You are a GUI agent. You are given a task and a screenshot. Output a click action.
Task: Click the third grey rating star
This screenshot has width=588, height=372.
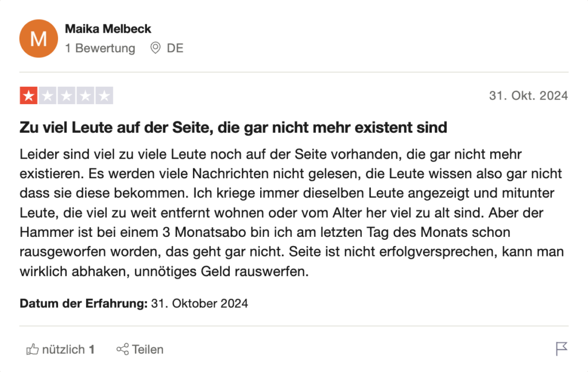coord(67,95)
